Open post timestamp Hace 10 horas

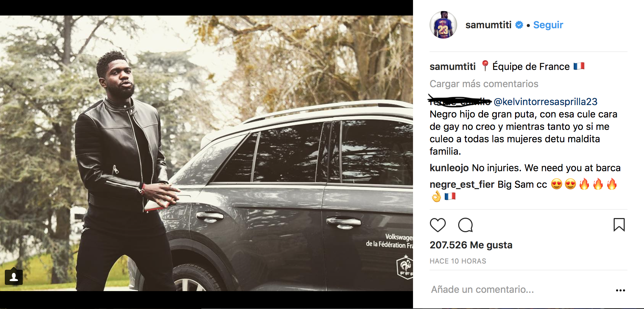pos(458,261)
